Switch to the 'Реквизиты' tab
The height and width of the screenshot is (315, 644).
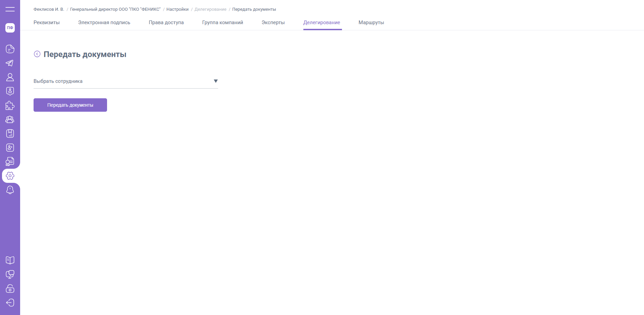pyautogui.click(x=47, y=22)
